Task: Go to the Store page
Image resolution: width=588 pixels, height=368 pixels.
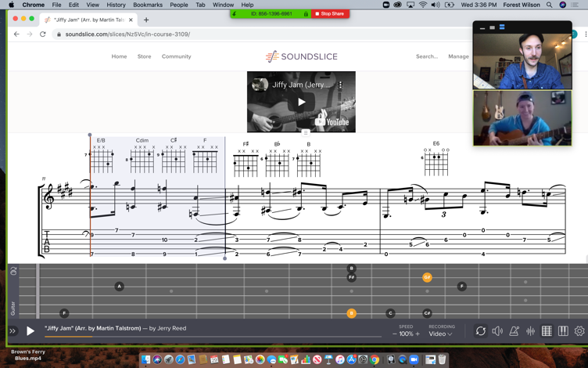Action: pos(144,56)
